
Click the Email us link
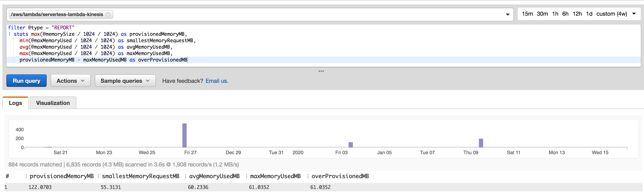point(217,81)
